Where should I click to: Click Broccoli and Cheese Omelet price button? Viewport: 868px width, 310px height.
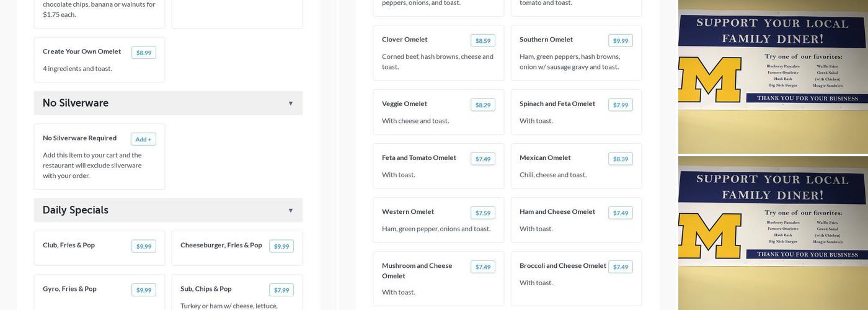point(620,267)
